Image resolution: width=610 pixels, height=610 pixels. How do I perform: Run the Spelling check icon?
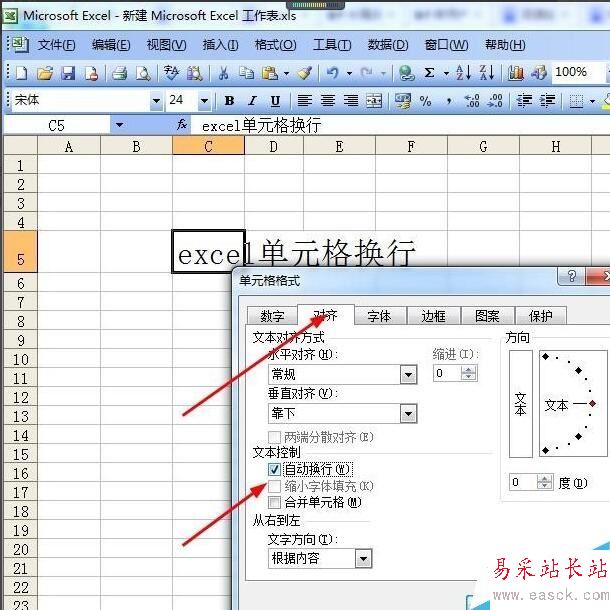171,73
